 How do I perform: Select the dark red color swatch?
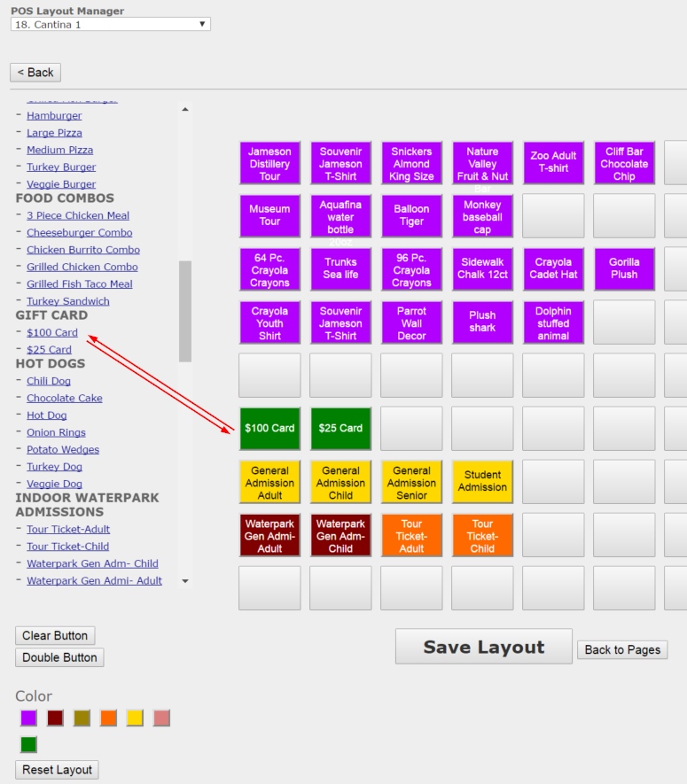pos(56,718)
